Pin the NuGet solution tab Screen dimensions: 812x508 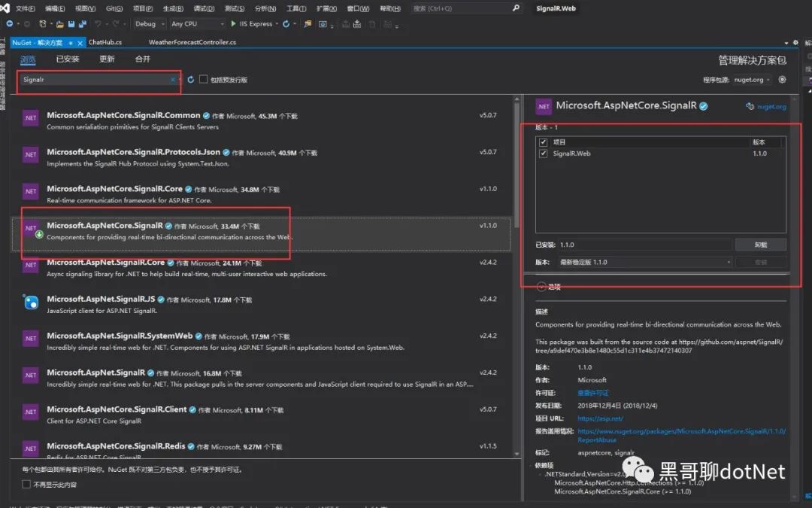(71, 43)
